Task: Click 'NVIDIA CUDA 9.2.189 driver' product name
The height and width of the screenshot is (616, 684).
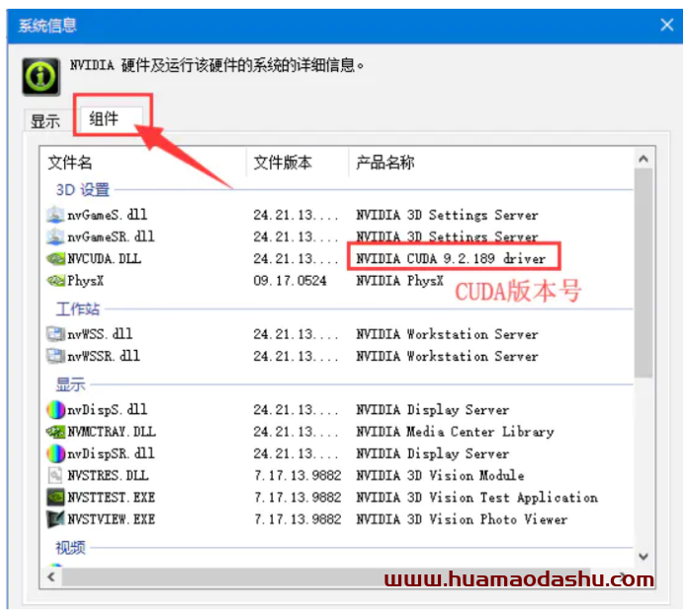Action: pos(451,259)
